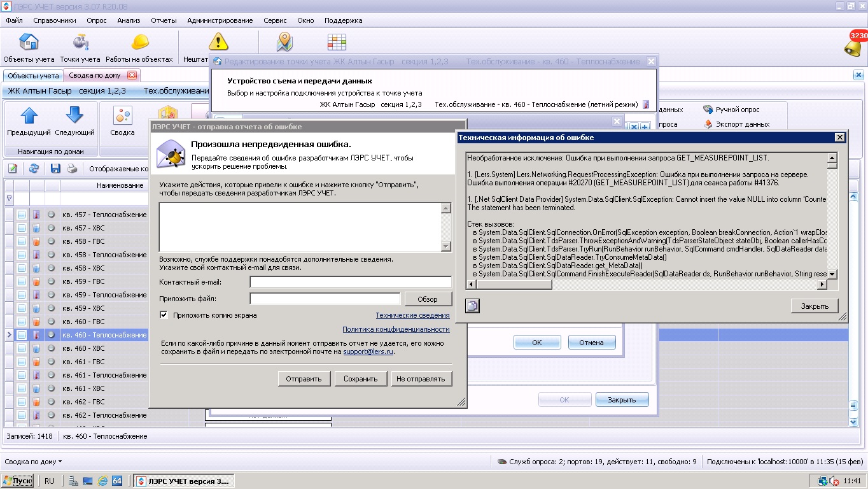Screen dimensions: 868x489
Task: Tick row checkbox for кв. 460 - ГВС
Action: (22, 322)
